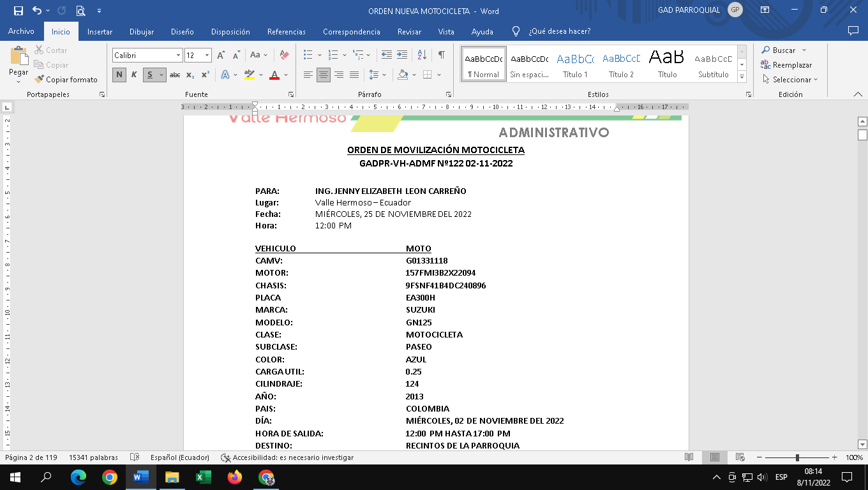Open Excel from the taskbar

(203, 477)
